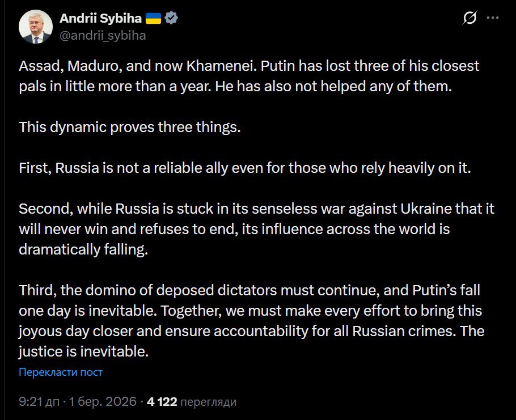Click the "Перекласти пост" translate link
Image resolution: width=516 pixels, height=420 pixels.
click(x=61, y=372)
